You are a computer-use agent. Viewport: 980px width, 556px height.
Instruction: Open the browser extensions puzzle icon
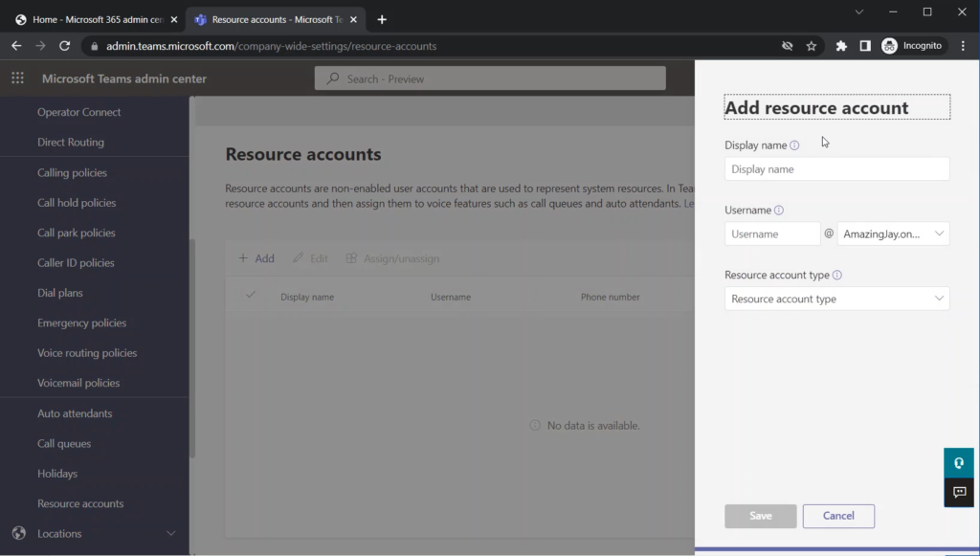(x=841, y=46)
